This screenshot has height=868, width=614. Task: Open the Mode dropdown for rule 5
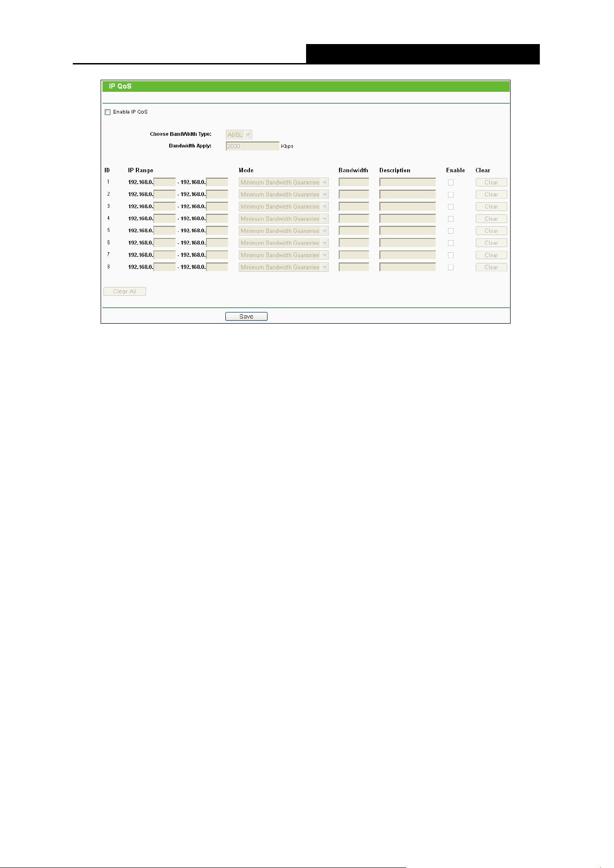[x=284, y=231]
